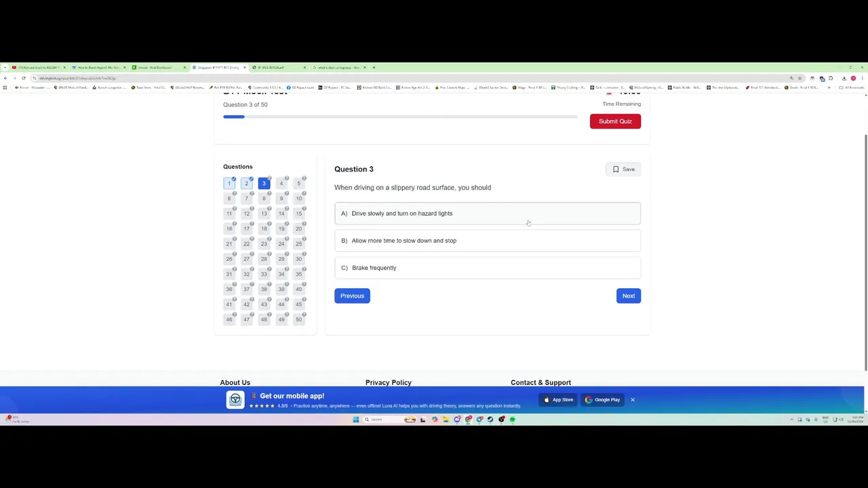Click the page vertical scrollbar
The width and height of the screenshot is (868, 488).
click(866, 251)
